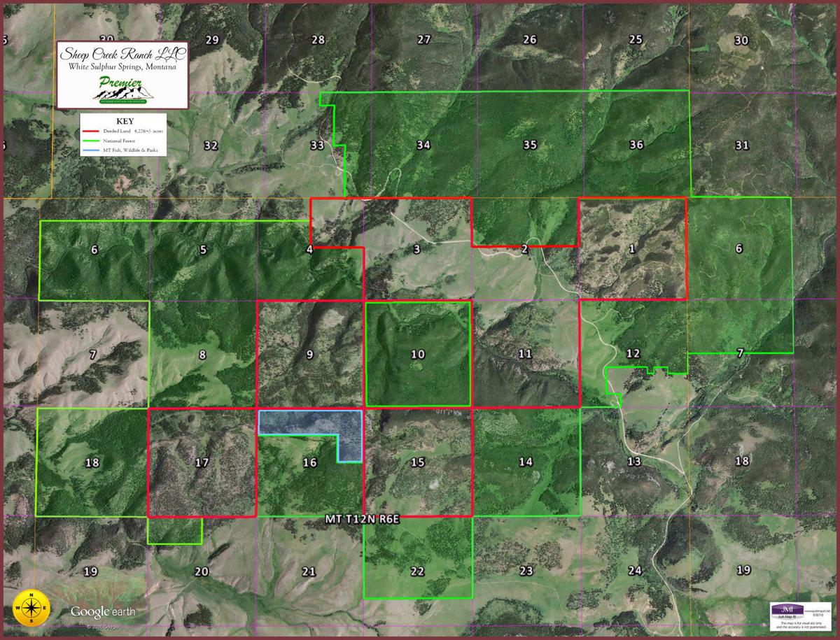
Task: Click section number 35 on map
Action: [x=529, y=145]
